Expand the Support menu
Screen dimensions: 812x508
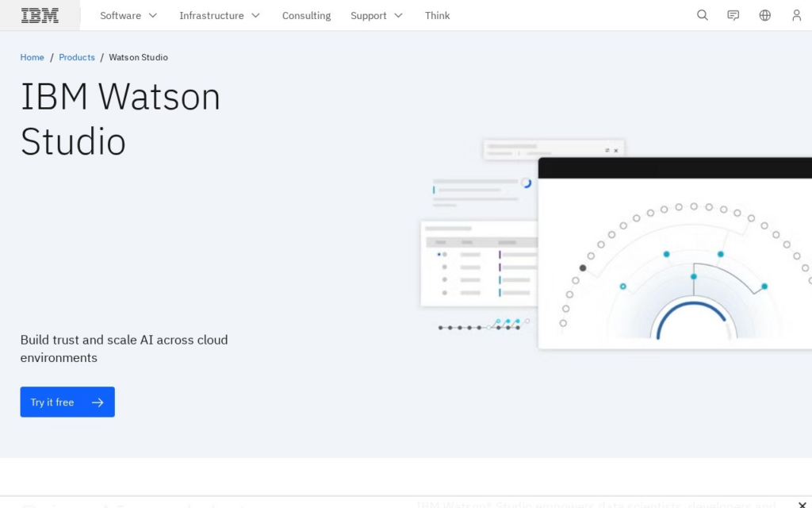377,16
